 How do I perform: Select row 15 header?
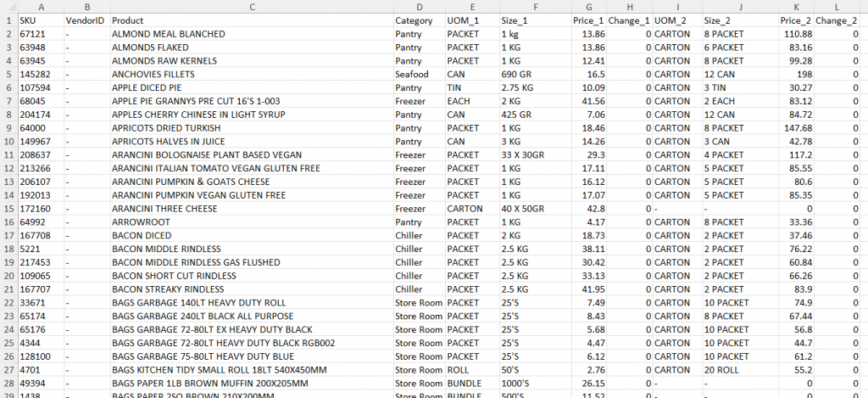coord(7,209)
